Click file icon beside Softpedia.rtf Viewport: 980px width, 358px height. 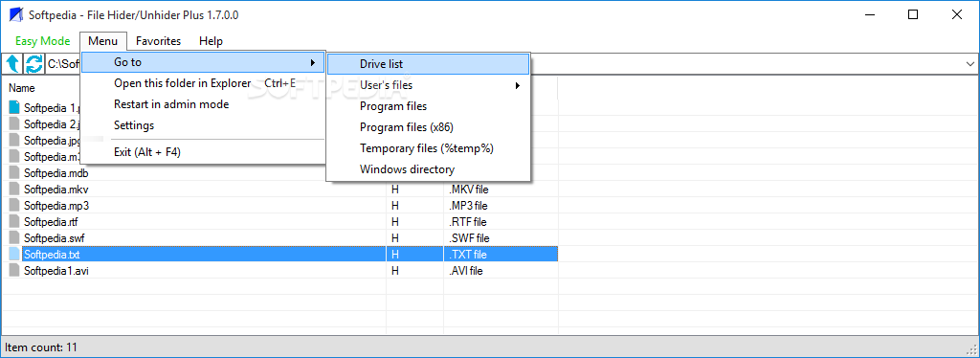click(x=14, y=221)
